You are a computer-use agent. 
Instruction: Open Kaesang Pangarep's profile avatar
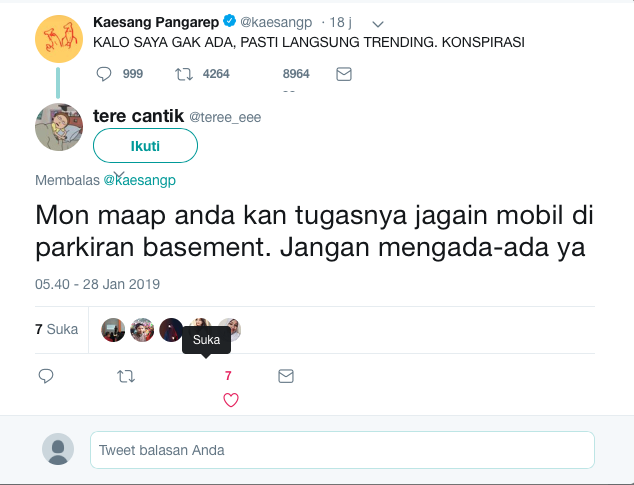[59, 39]
